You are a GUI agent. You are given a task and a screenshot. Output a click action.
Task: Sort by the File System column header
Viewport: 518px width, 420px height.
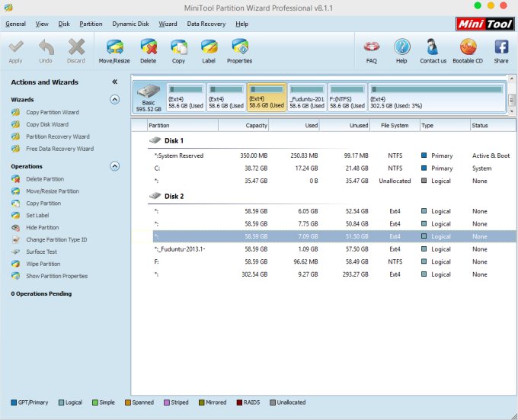click(395, 125)
